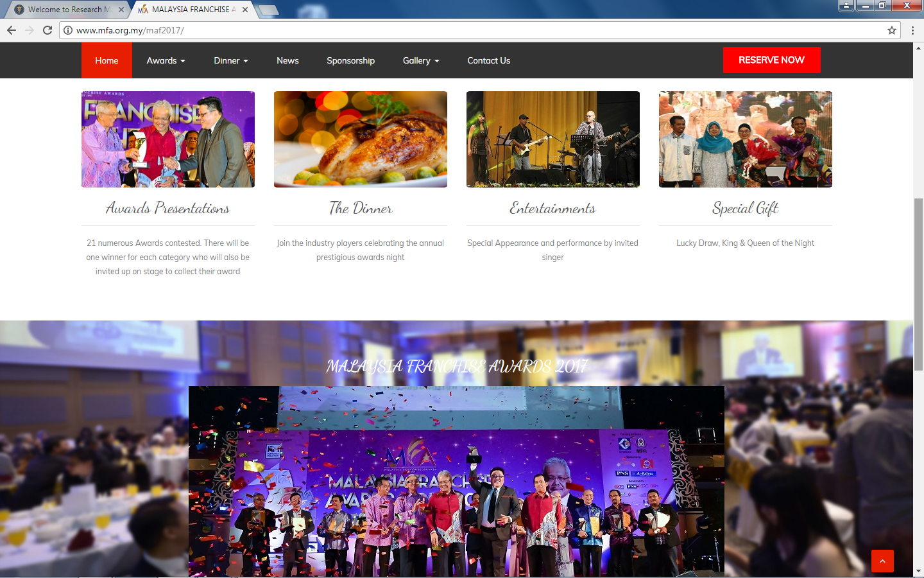Open the News page

pyautogui.click(x=287, y=60)
